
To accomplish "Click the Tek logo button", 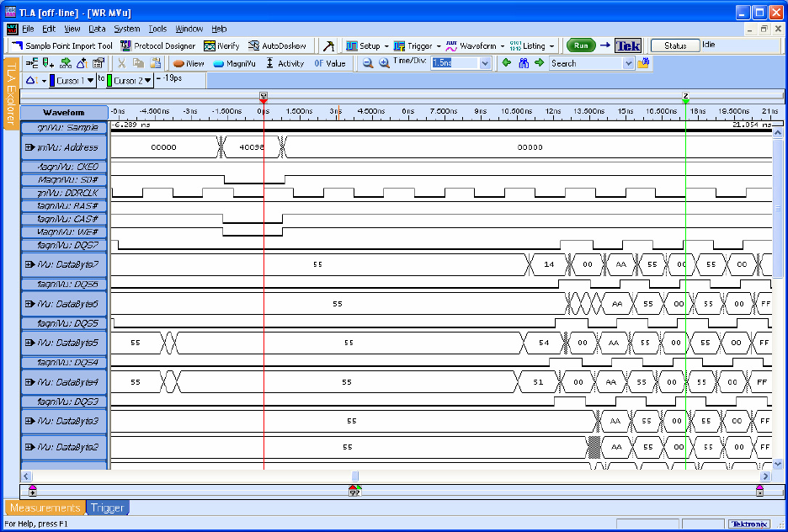I will (x=628, y=45).
